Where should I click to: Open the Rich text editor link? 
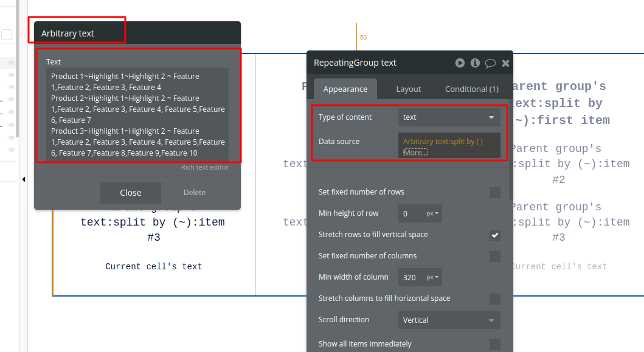tap(204, 167)
